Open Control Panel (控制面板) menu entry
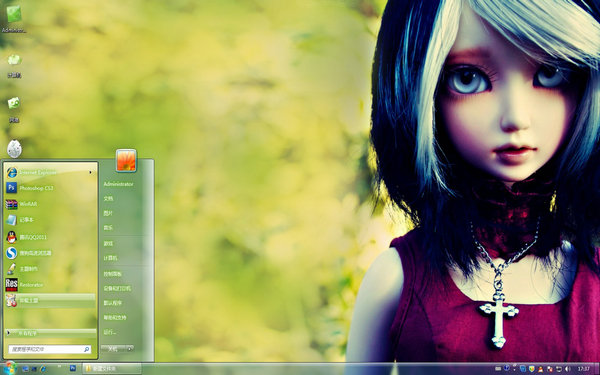 (x=112, y=274)
